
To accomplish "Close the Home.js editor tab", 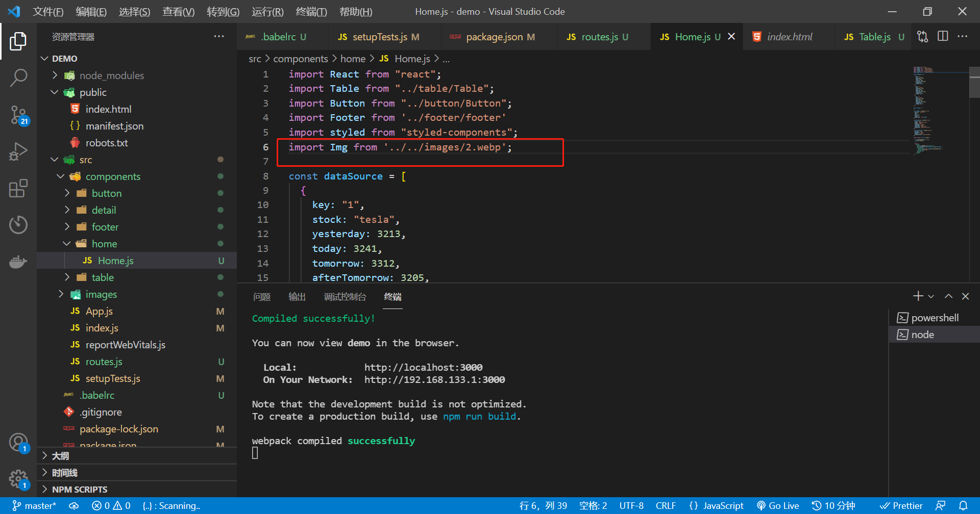I will pyautogui.click(x=731, y=37).
